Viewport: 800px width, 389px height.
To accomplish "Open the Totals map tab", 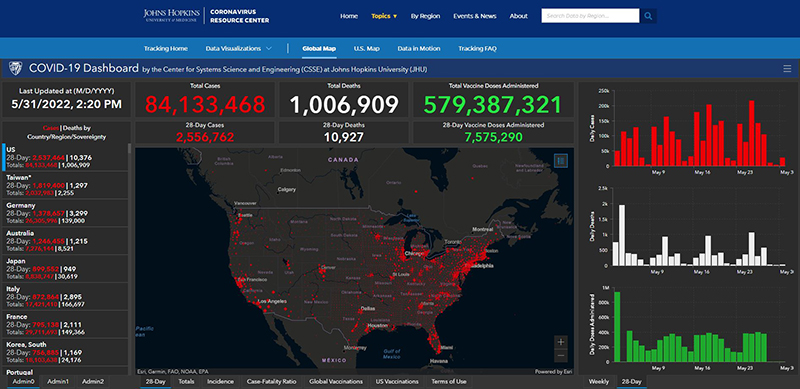I will (x=186, y=381).
